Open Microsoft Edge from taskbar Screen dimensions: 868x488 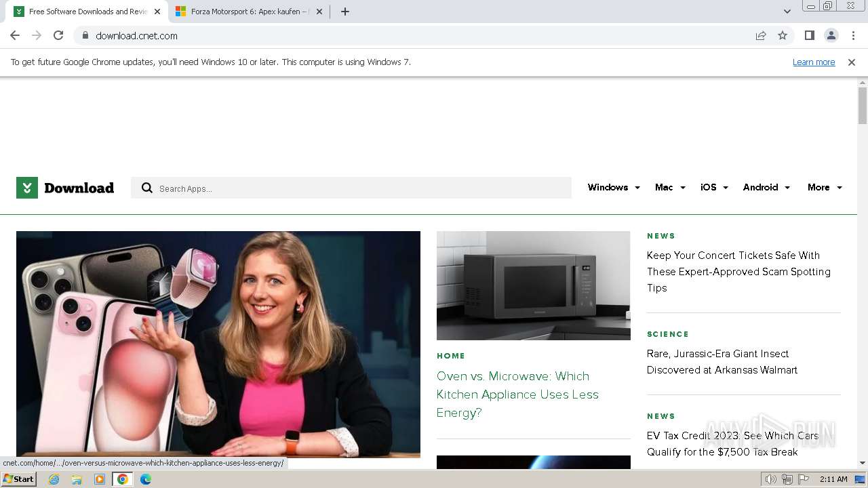[x=146, y=479]
